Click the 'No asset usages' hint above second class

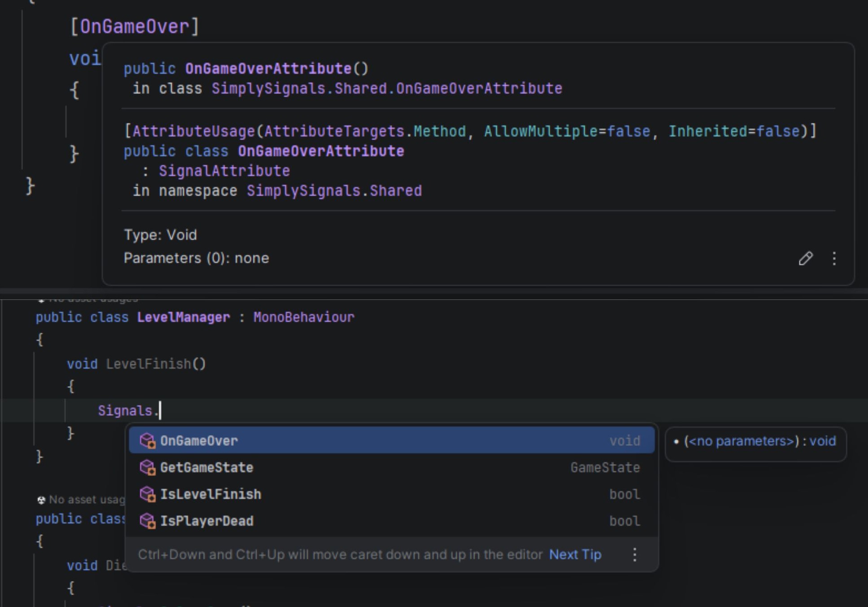82,500
